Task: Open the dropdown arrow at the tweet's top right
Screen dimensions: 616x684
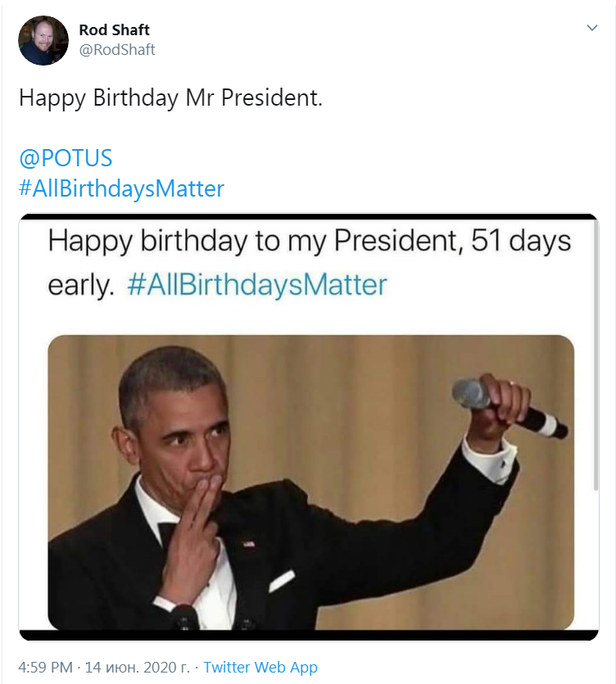Action: pyautogui.click(x=592, y=26)
